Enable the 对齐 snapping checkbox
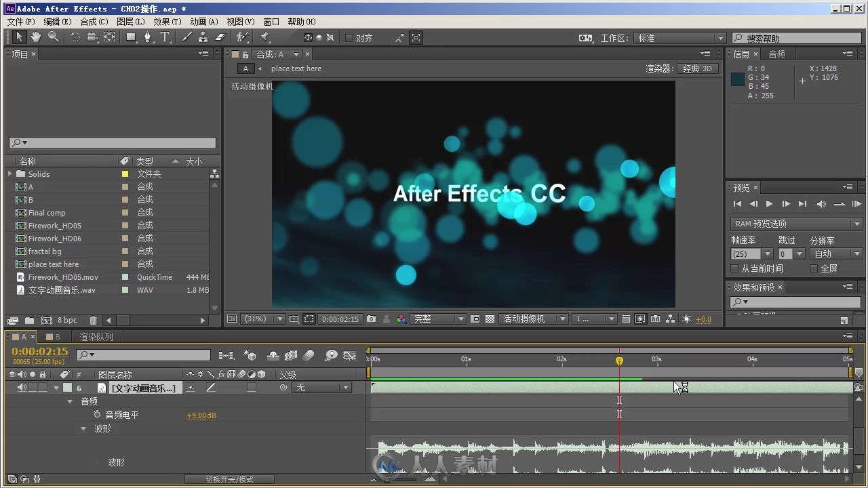868x488 pixels. click(x=349, y=38)
